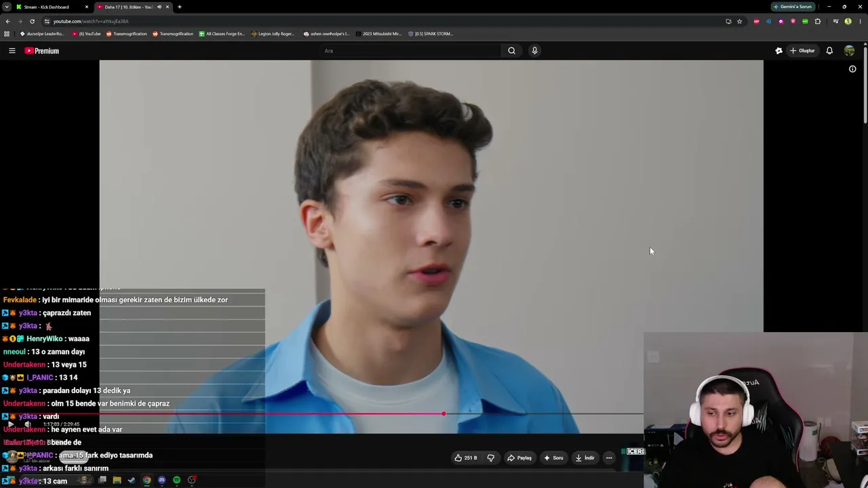868x488 pixels.
Task: View site information icon in address bar
Action: (47, 21)
